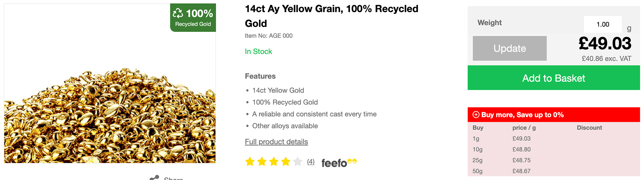Select the 50g price tier row
644x180 pixels.
point(554,171)
